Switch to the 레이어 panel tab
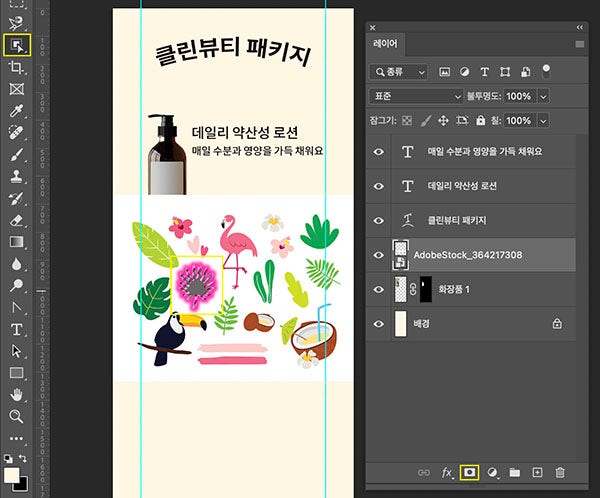 tap(384, 45)
